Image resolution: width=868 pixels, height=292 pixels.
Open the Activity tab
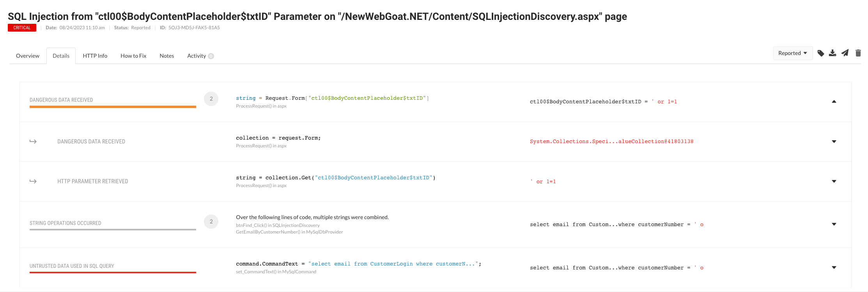[200, 56]
